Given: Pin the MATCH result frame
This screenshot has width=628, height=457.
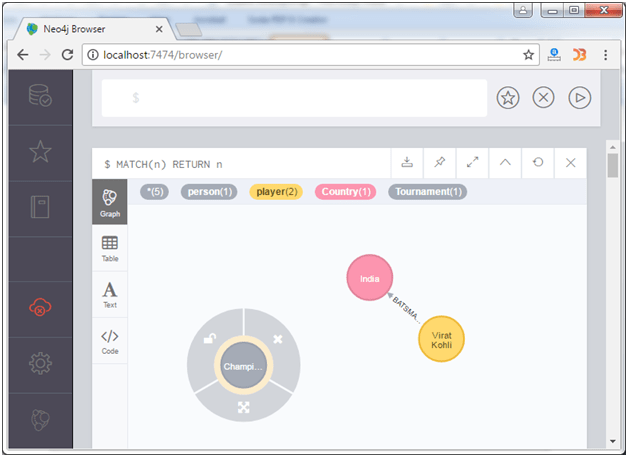Looking at the screenshot, I should tap(440, 163).
